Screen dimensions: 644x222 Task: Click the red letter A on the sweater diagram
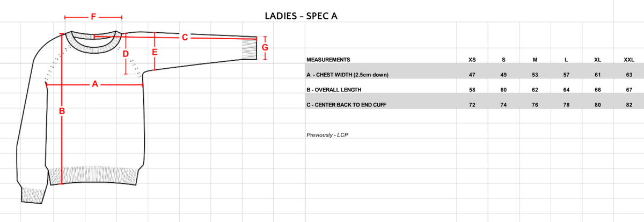[94, 84]
